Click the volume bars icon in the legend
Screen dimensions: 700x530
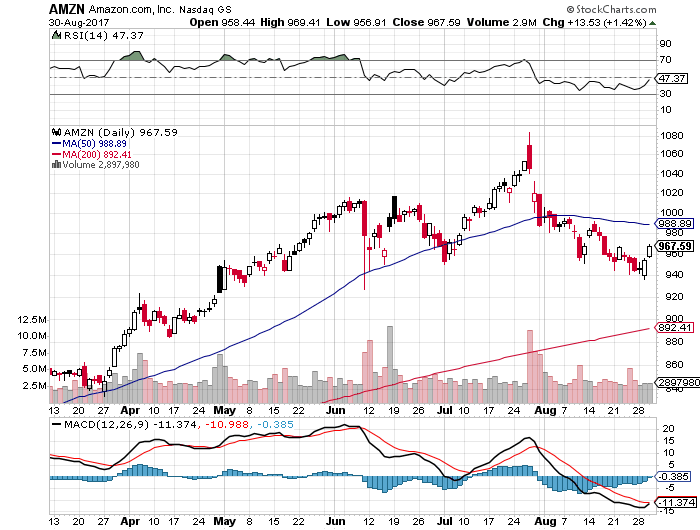click(56, 164)
